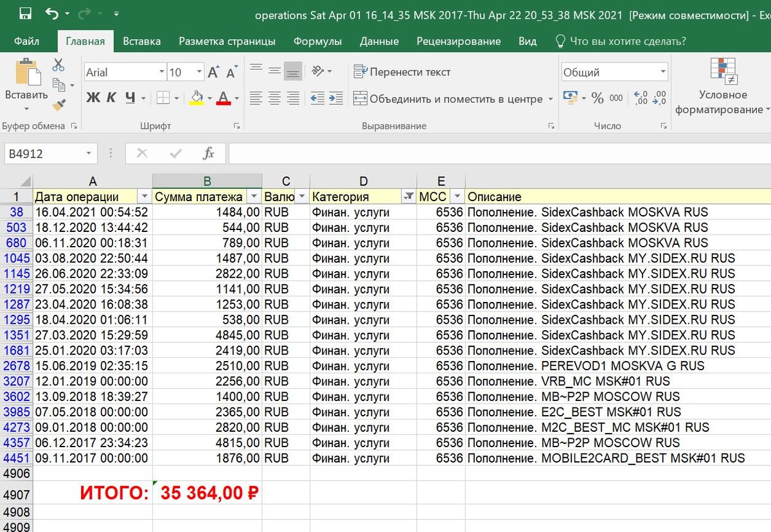Screen dimensions: 771x532
Task: Click the decrease indent icon
Action: point(317,98)
